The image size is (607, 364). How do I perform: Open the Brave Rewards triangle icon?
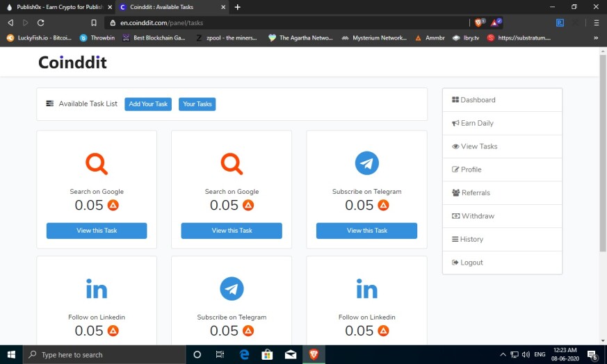[x=496, y=23]
